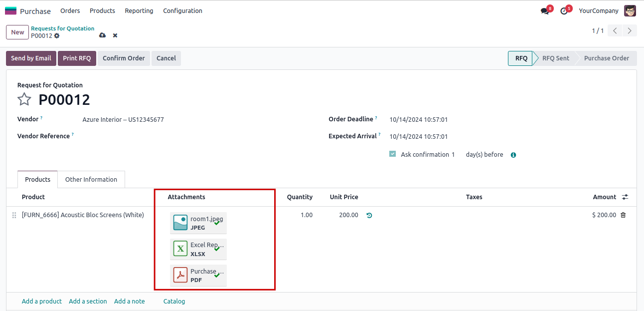
Task: Open the optional columns settings toggle
Action: (626, 197)
